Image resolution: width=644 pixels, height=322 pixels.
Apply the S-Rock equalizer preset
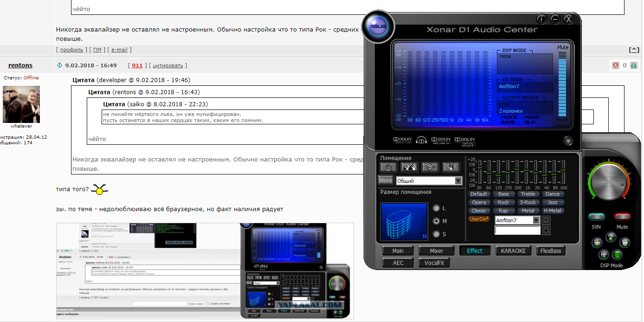point(528,202)
